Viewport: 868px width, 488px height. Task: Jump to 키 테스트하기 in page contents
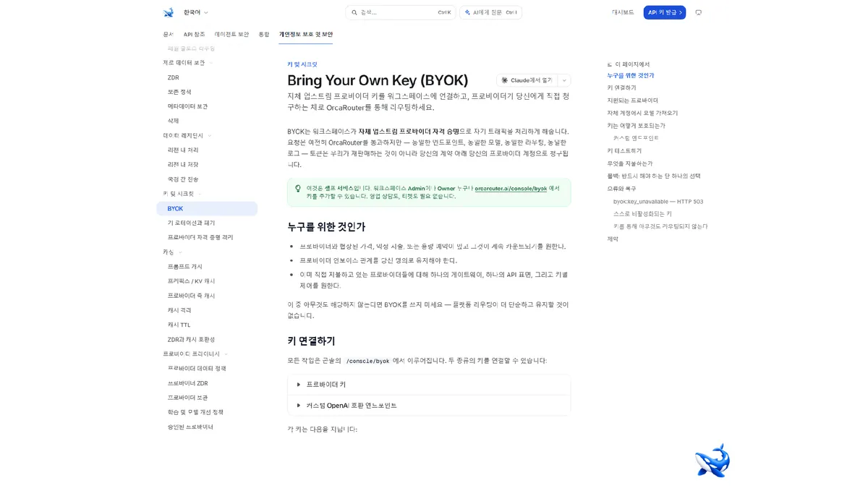[624, 150]
